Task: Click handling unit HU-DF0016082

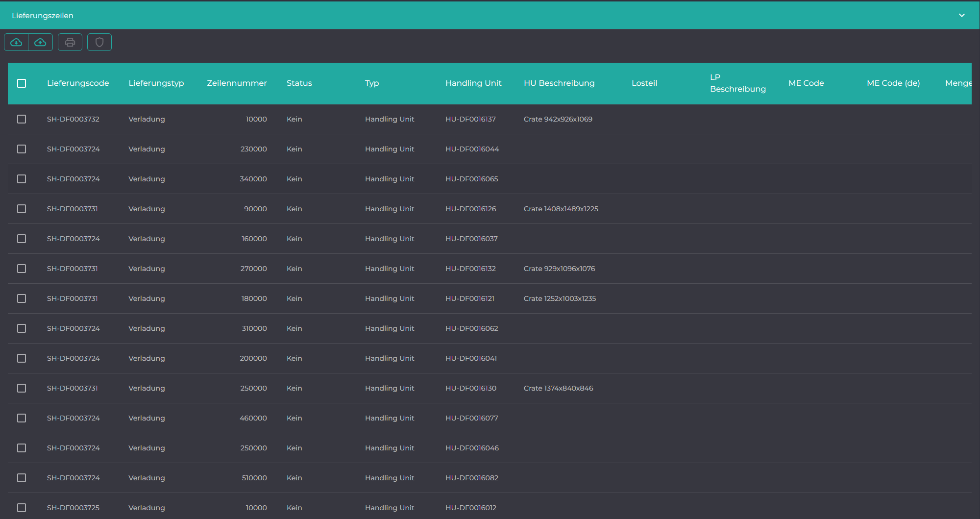Action: pyautogui.click(x=472, y=478)
